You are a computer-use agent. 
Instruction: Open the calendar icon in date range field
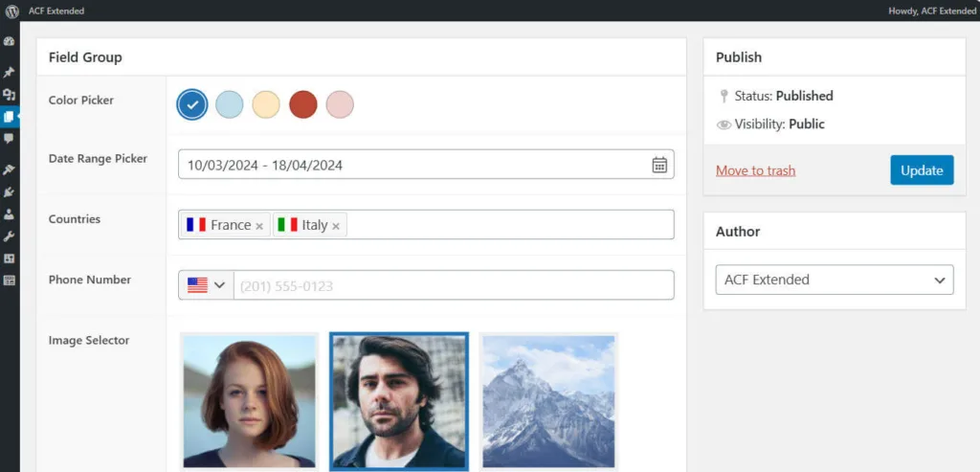pos(659,165)
